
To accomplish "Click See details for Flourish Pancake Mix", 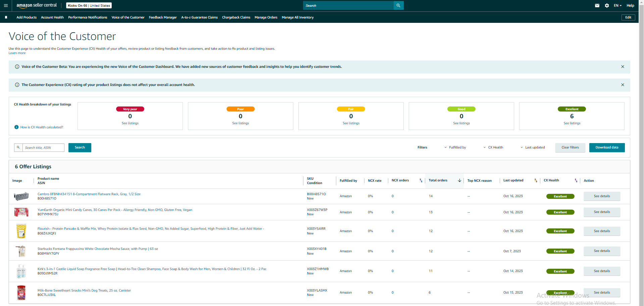I will 602,231.
